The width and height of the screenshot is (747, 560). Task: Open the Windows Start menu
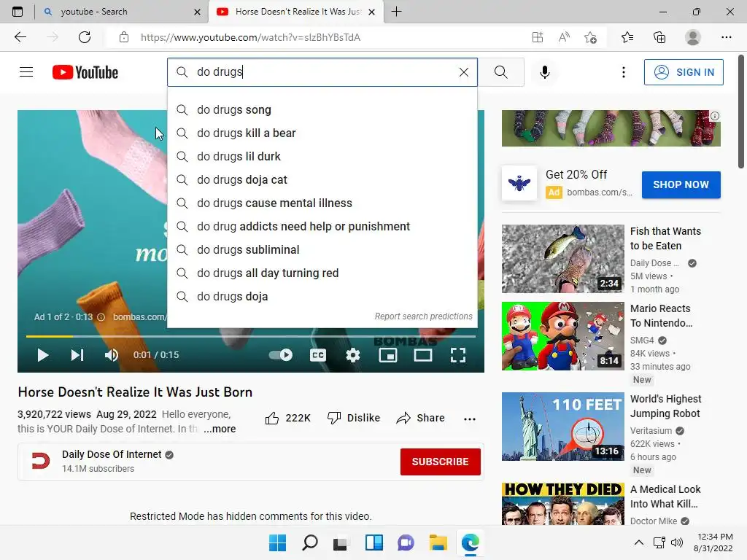click(x=277, y=542)
